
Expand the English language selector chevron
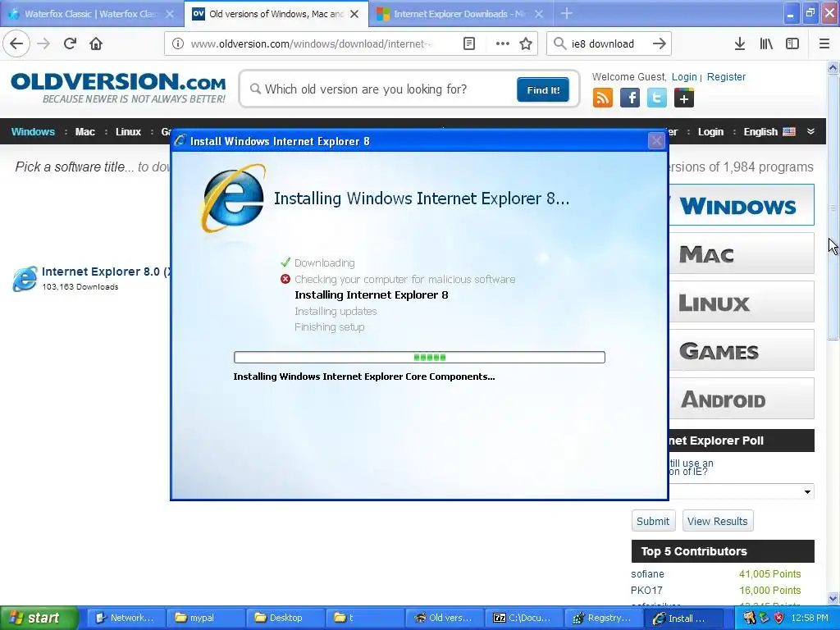pyautogui.click(x=810, y=131)
